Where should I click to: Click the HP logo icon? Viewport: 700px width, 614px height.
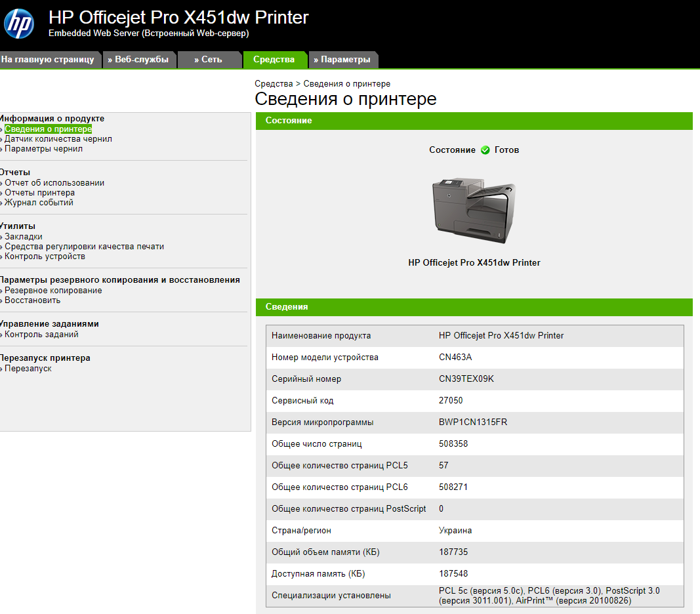pyautogui.click(x=19, y=23)
